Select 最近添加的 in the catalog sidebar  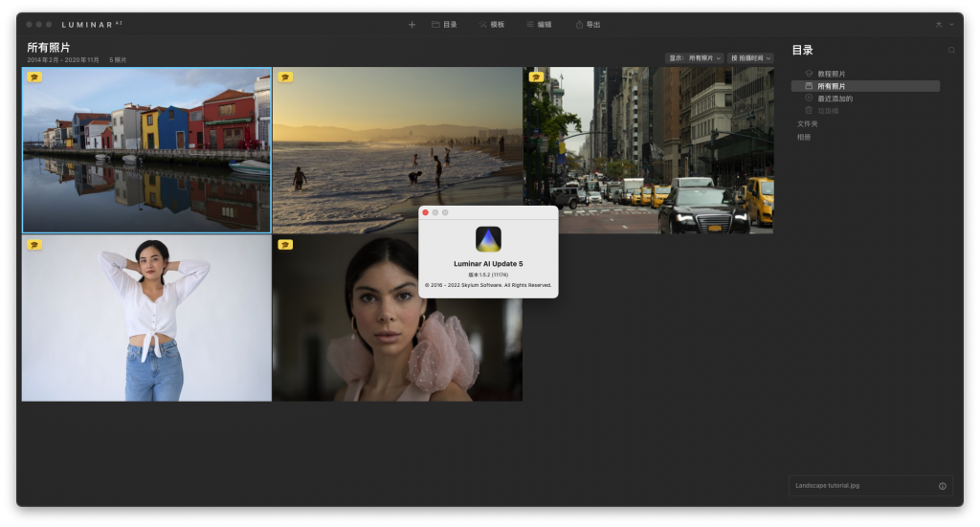pyautogui.click(x=865, y=99)
